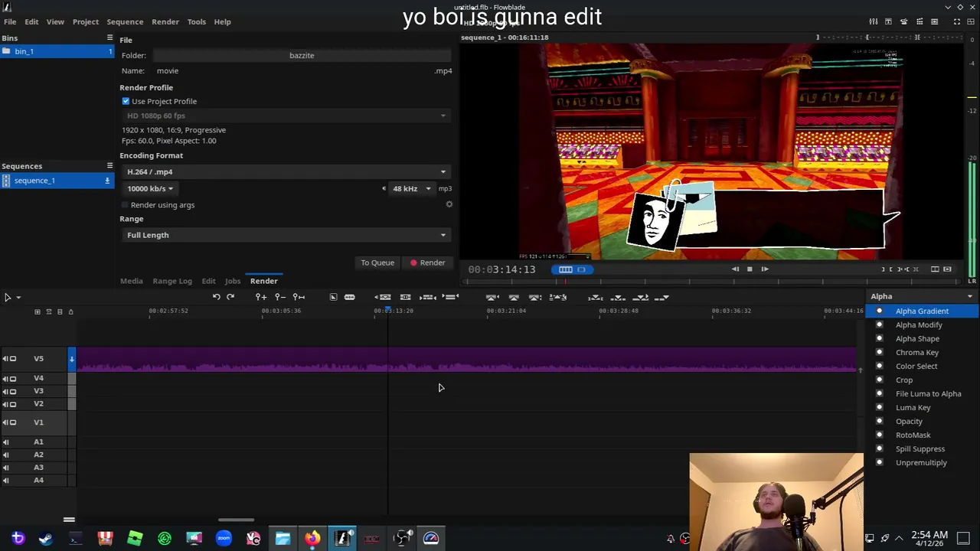Click the redo arrow in timeline toolbar
The image size is (980, 551).
(230, 297)
